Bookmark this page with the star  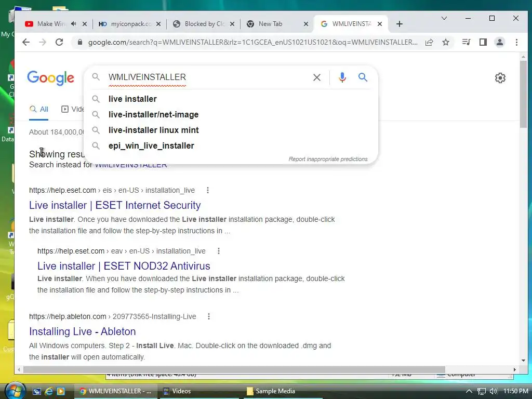click(x=446, y=42)
